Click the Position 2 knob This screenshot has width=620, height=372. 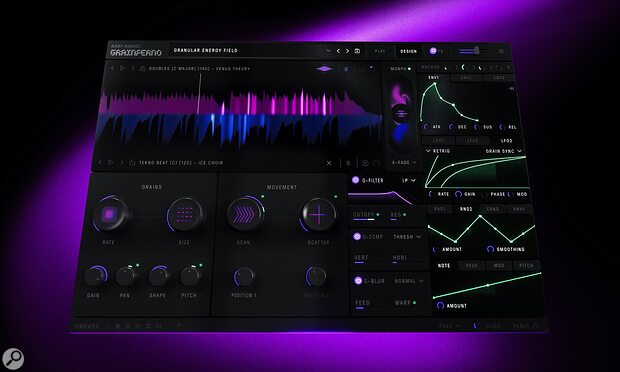click(x=316, y=277)
